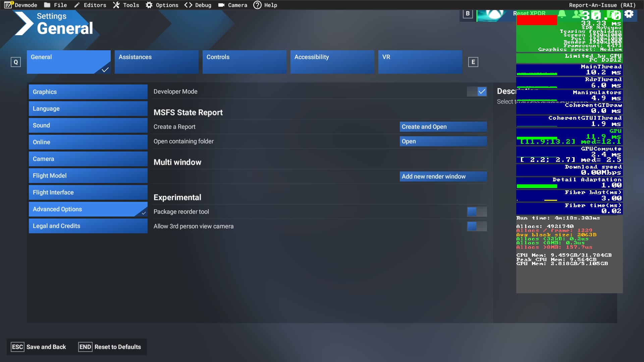Click the END key icon
Screen dimensions: 644x362
pos(85,347)
